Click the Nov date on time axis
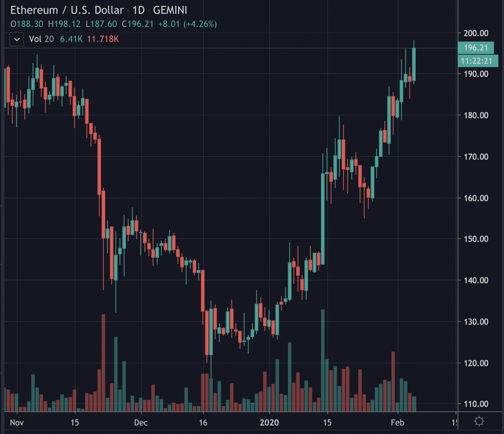This screenshot has height=434, width=504. click(x=17, y=423)
